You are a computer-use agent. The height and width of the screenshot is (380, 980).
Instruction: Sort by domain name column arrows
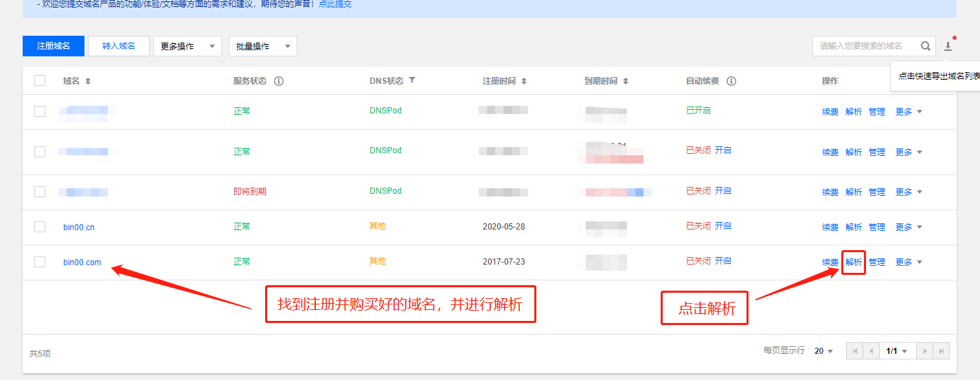(x=88, y=81)
